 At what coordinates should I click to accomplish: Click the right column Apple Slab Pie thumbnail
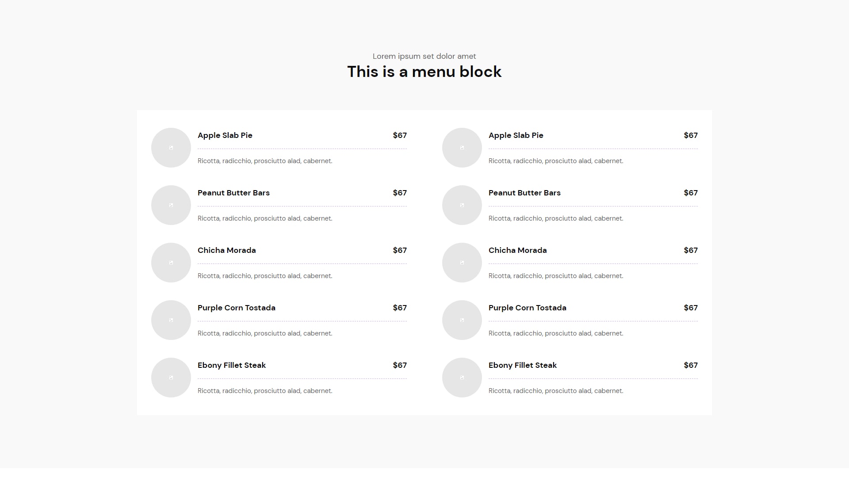click(x=462, y=148)
